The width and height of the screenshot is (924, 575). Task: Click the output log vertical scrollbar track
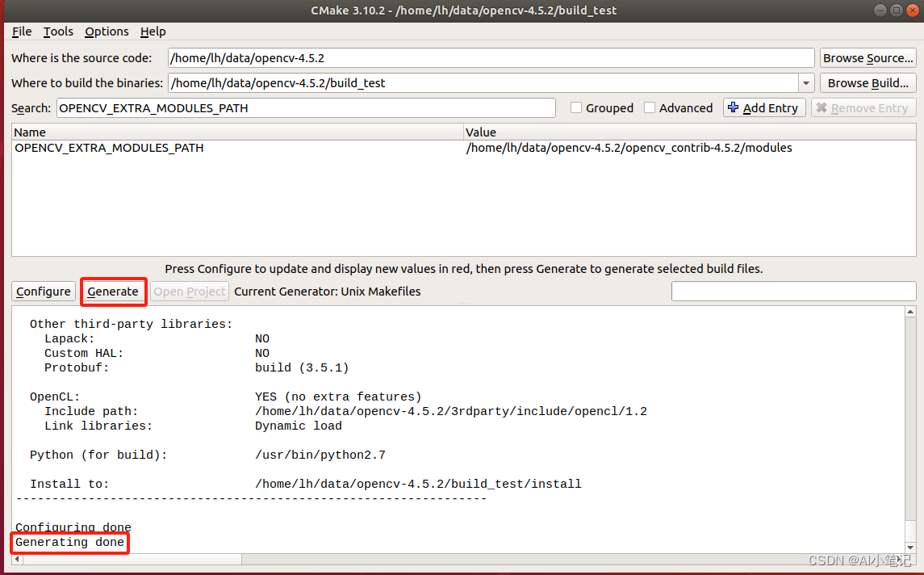coord(910,418)
